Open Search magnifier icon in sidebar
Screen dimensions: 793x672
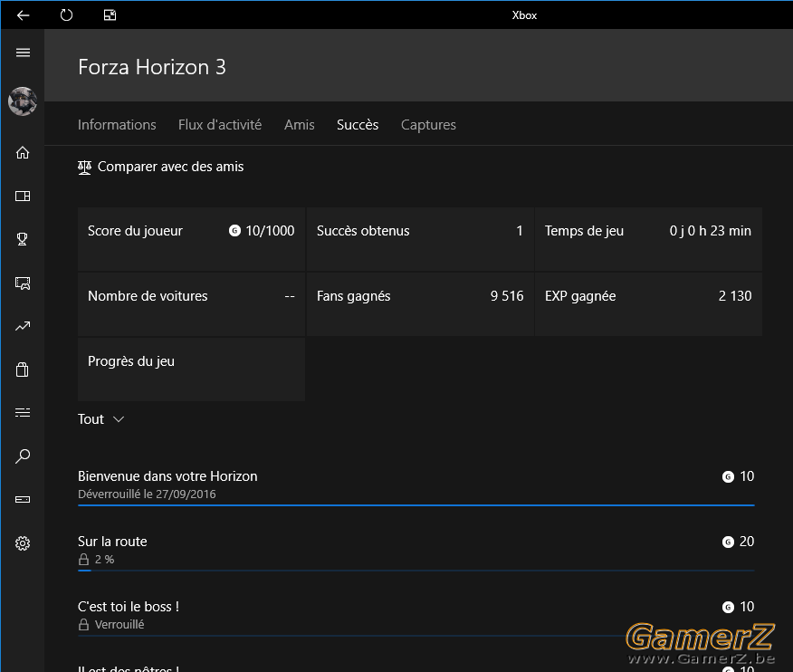coord(23,456)
